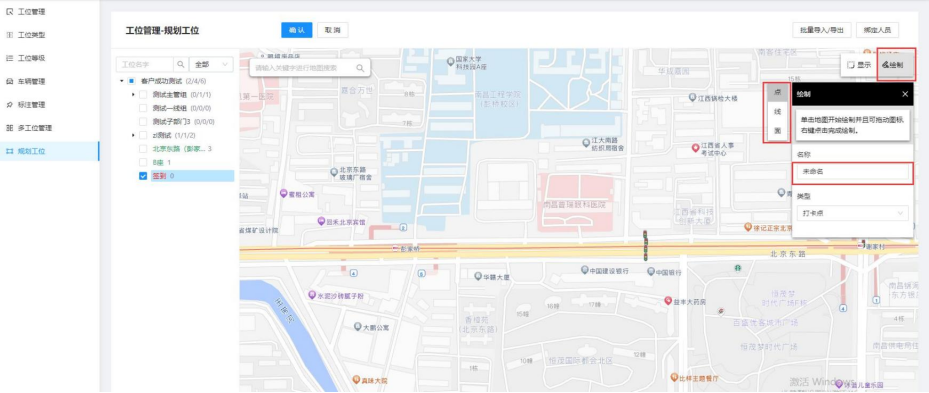Check the 测试一线组 checkbox

coord(143,108)
